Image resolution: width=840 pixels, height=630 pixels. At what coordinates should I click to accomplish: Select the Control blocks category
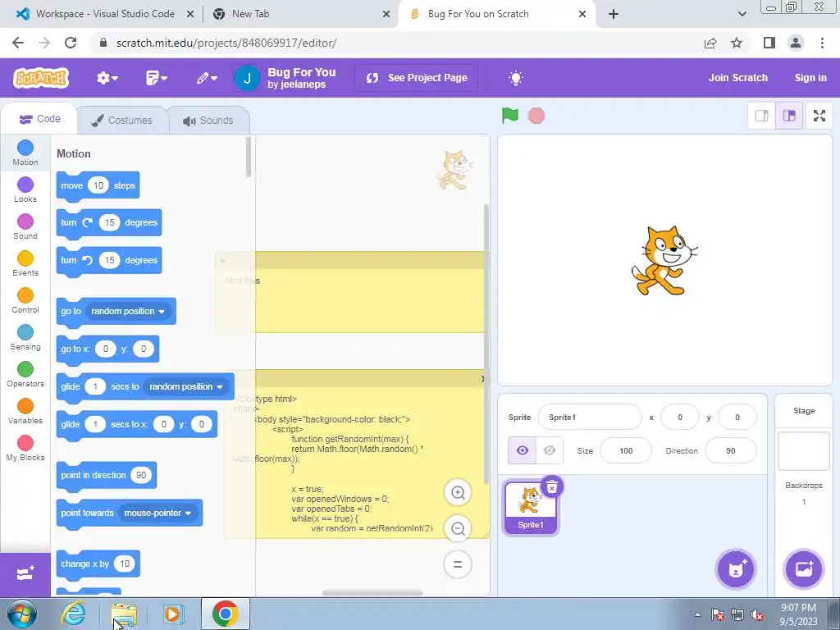click(x=25, y=300)
